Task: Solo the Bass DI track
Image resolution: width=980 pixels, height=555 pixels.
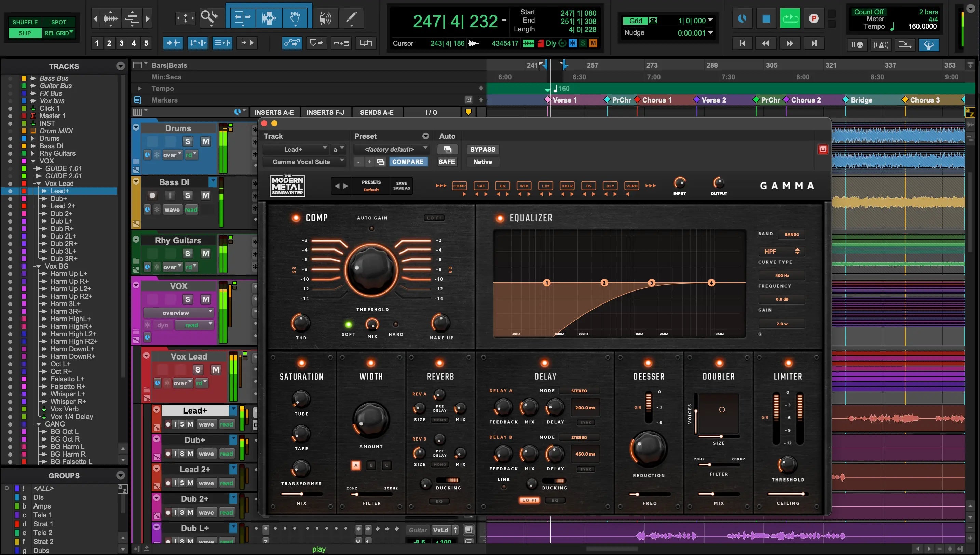Action: [x=187, y=195]
